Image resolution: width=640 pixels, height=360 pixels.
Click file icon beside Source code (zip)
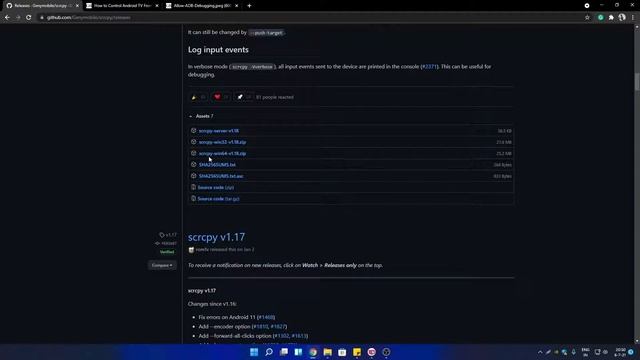click(x=193, y=187)
